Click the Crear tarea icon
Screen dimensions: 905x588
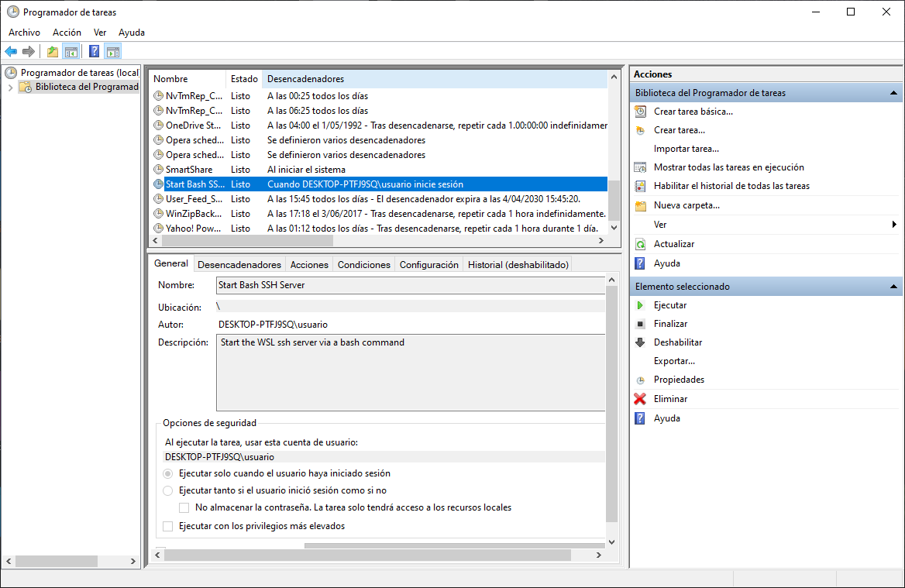[x=640, y=130]
